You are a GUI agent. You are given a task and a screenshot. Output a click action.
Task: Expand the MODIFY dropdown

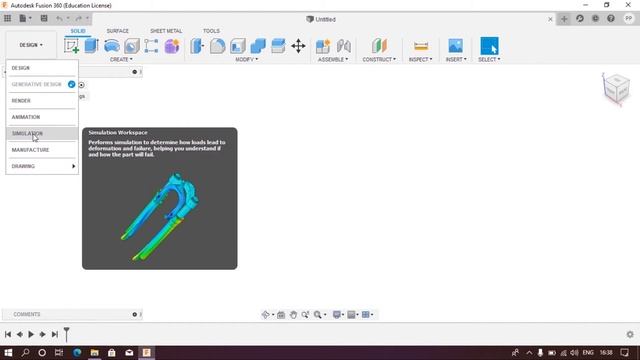(247, 60)
